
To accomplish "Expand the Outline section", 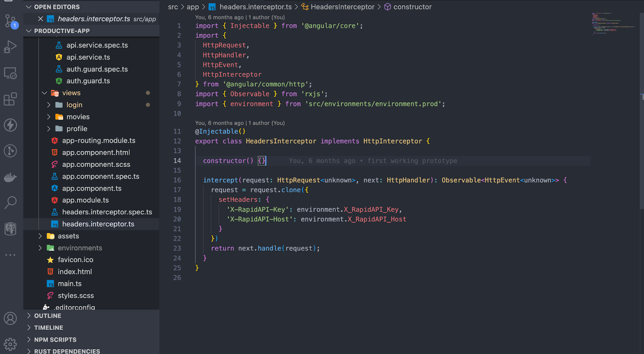I will click(x=29, y=316).
